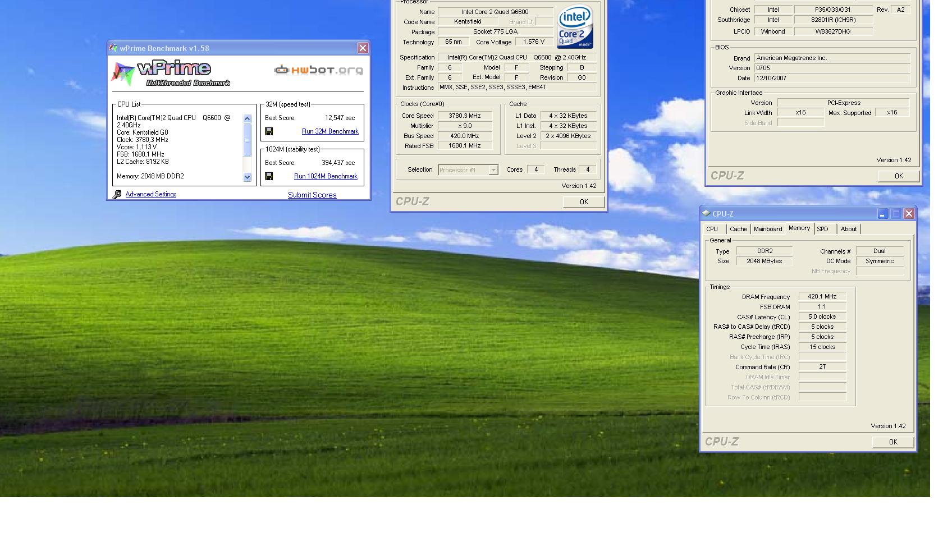The width and height of the screenshot is (943, 560).
Task: Click the Socket 775 LGA package field
Action: (x=495, y=31)
